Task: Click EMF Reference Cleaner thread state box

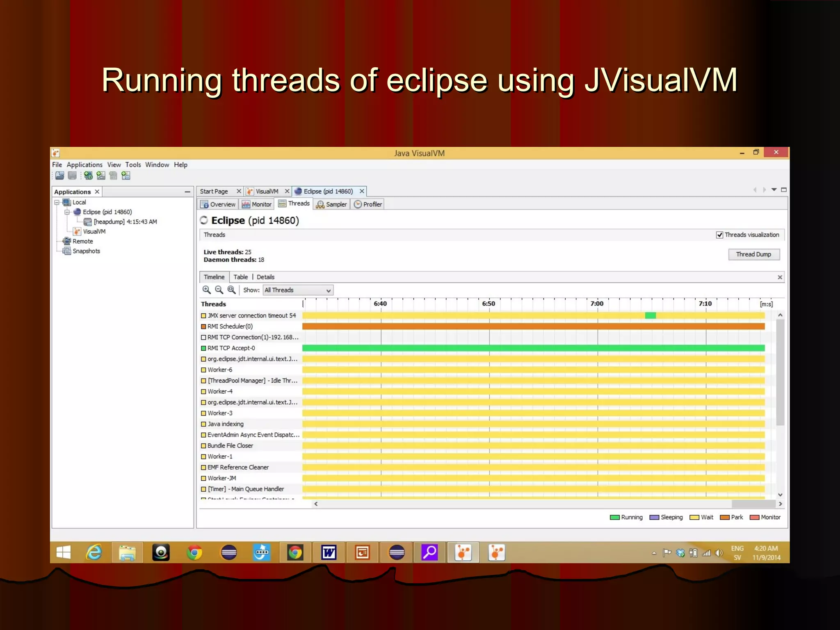Action: coord(203,468)
